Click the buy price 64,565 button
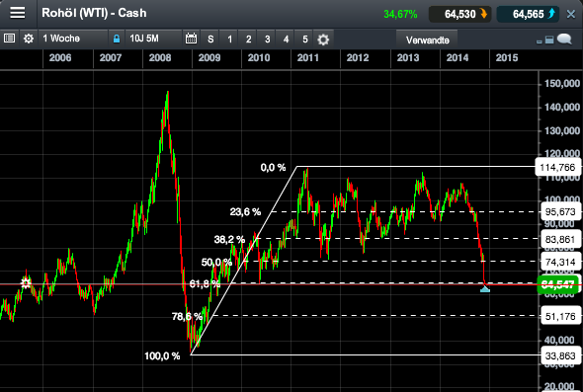Screen dimensions: 583x392 528,14
